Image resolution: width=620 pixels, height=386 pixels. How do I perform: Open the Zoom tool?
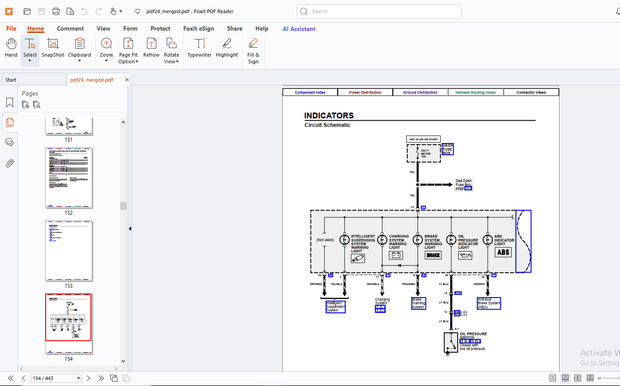(x=106, y=50)
